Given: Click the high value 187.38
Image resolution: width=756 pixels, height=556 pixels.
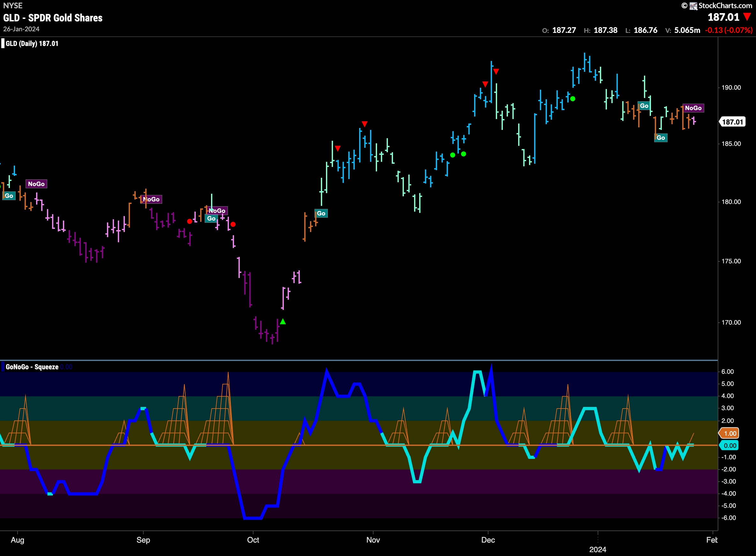Looking at the screenshot, I should pyautogui.click(x=605, y=30).
